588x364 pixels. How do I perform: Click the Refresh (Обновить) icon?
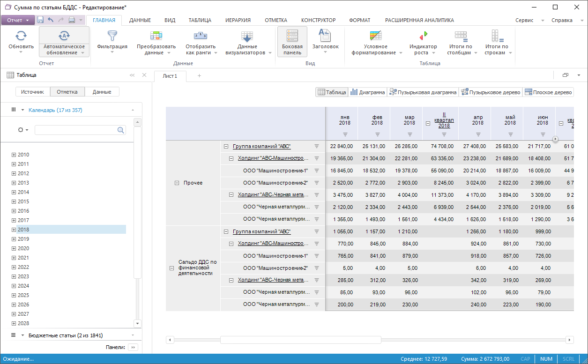pyautogui.click(x=21, y=36)
